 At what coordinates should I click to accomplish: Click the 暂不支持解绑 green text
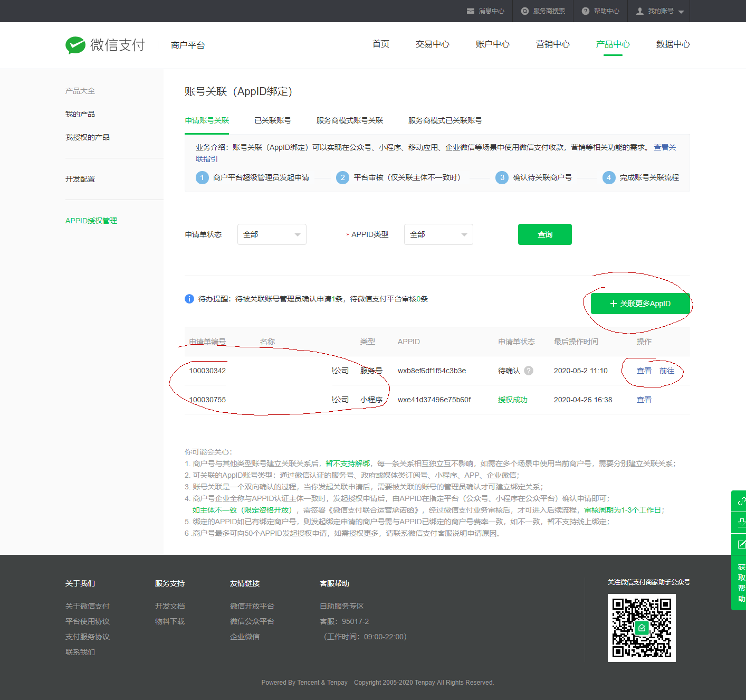[x=348, y=463]
